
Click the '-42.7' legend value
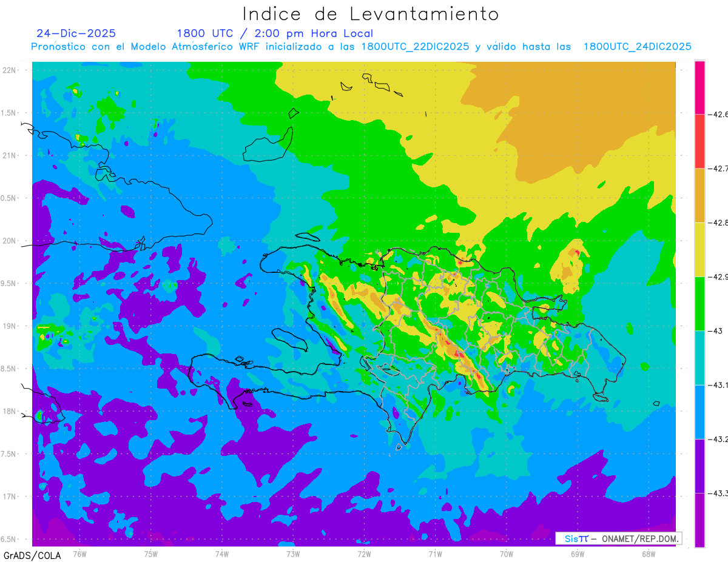pyautogui.click(x=720, y=169)
